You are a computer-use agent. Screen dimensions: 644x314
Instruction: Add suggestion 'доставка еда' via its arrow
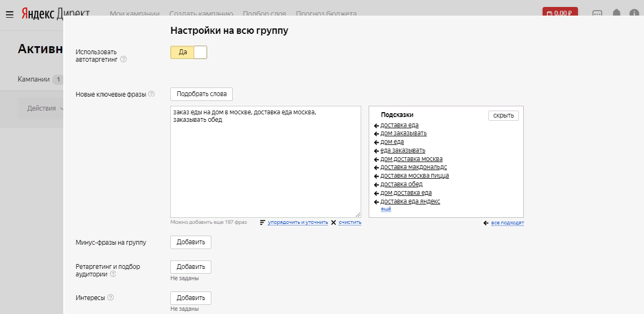pos(376,125)
